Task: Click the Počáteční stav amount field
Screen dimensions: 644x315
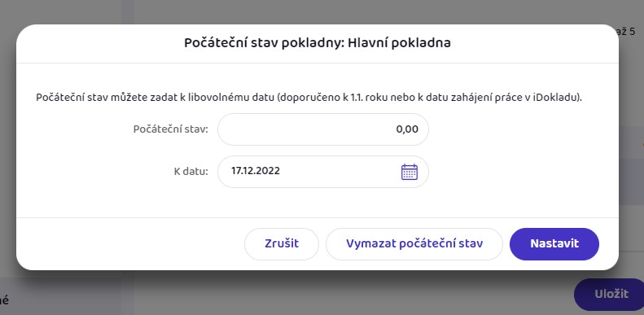Action: [x=323, y=129]
